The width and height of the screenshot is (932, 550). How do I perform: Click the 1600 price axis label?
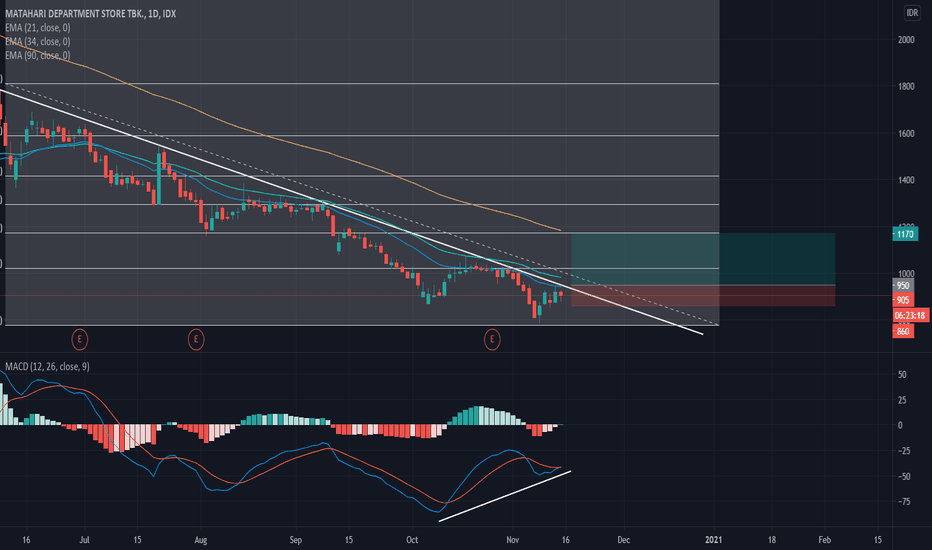pos(906,134)
